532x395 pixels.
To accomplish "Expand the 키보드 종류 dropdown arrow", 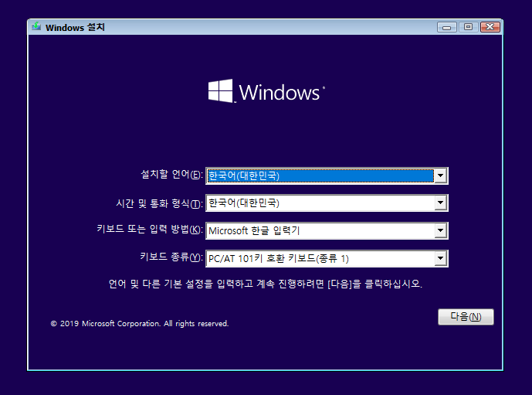I will 440,258.
